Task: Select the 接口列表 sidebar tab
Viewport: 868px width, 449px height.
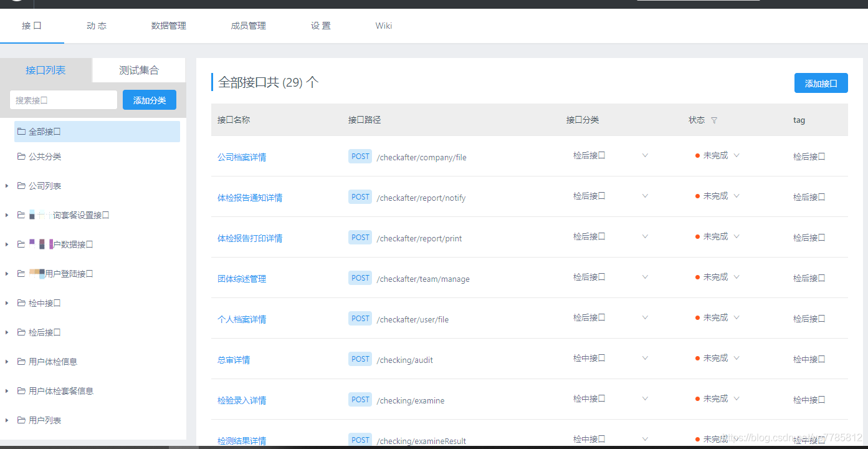Action: (45, 70)
